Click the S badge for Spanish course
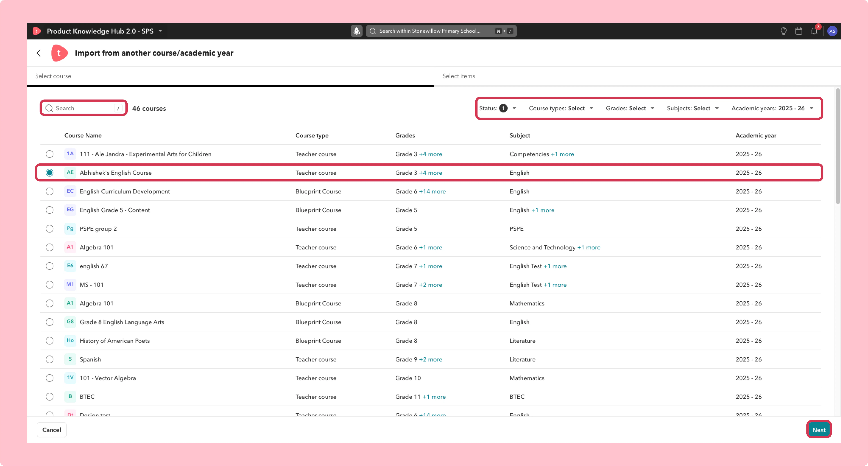 70,359
